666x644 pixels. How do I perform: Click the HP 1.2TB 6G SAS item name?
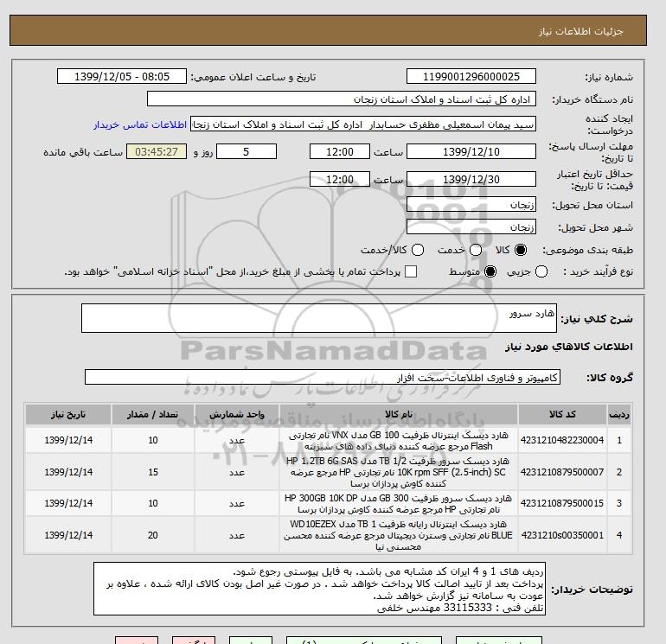[399, 472]
